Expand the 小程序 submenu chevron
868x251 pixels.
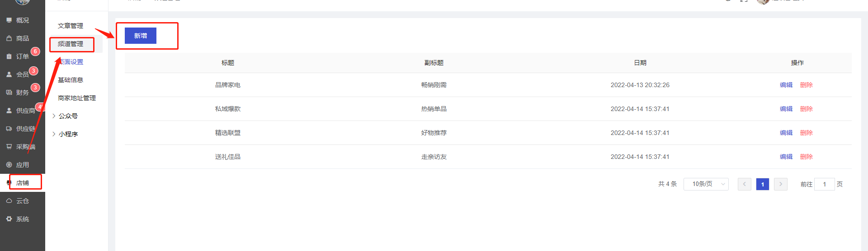pos(54,134)
